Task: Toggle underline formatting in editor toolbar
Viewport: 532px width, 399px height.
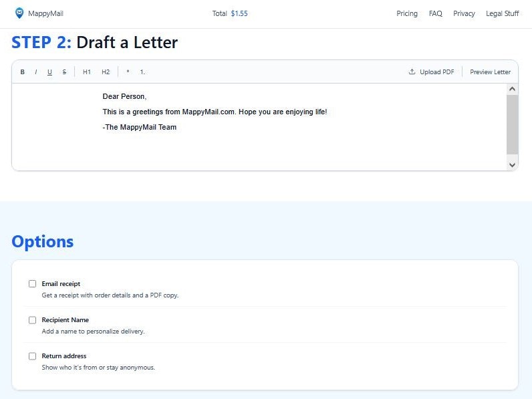Action: [x=50, y=72]
